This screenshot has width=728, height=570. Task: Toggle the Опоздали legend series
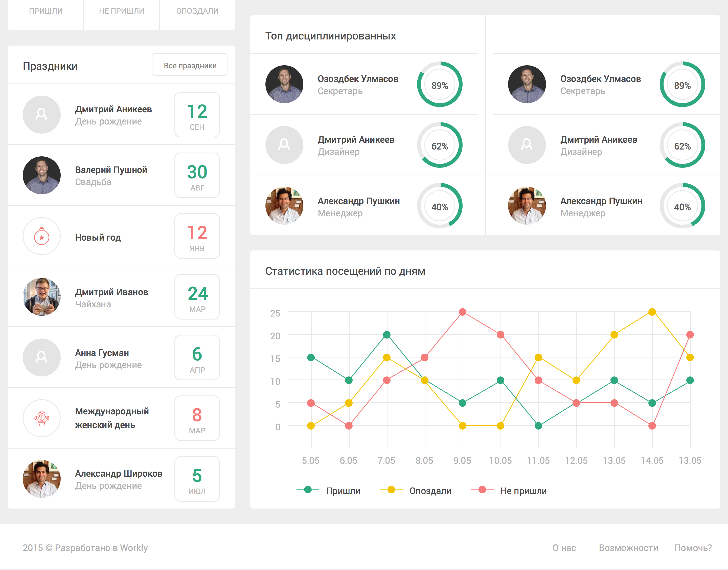pos(416,491)
